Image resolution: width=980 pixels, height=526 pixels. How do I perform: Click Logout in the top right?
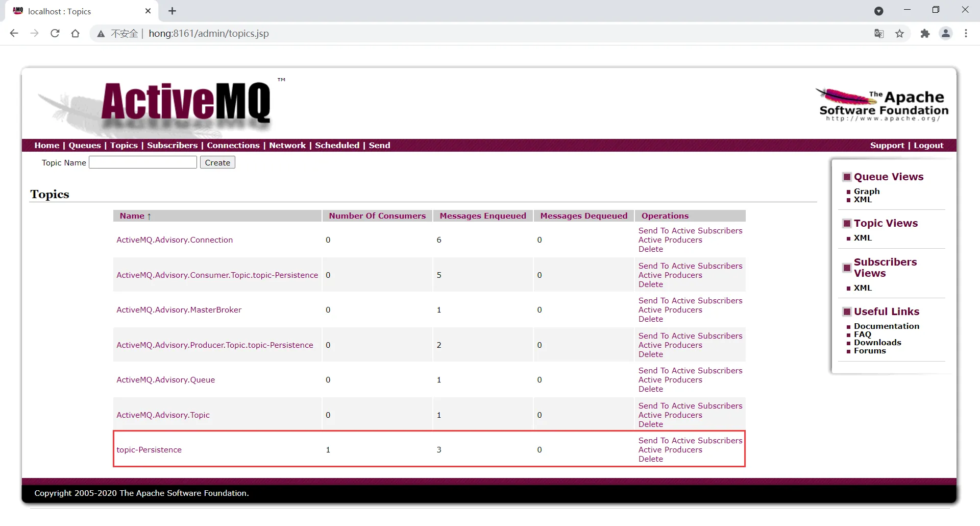click(x=928, y=146)
